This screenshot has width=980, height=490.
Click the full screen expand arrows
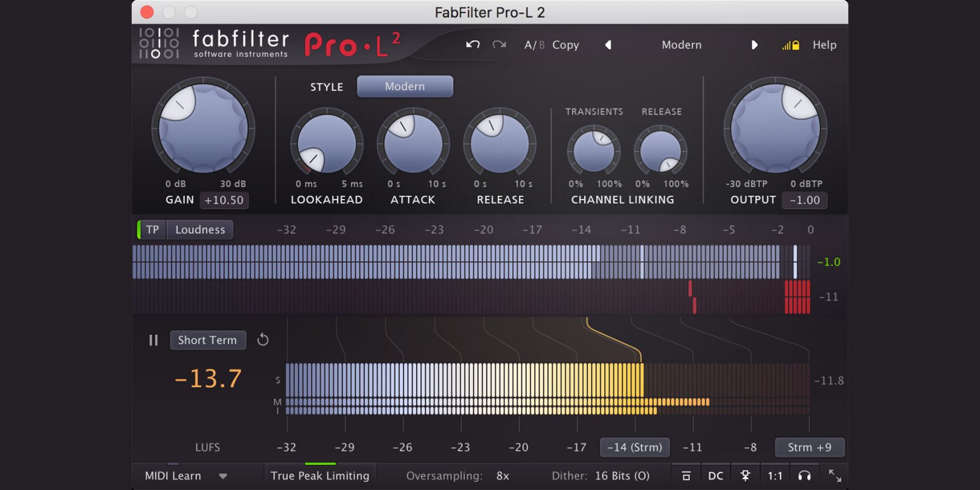(835, 476)
